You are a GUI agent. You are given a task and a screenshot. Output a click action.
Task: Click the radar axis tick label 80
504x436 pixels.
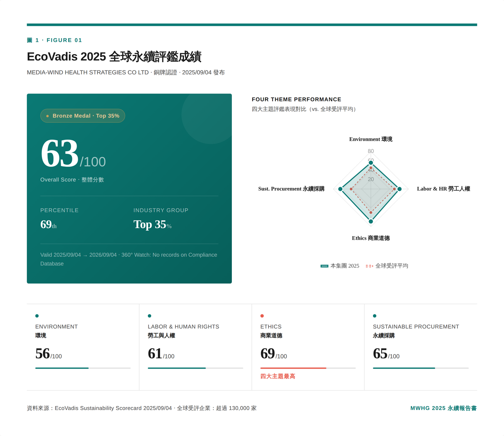pos(371,151)
